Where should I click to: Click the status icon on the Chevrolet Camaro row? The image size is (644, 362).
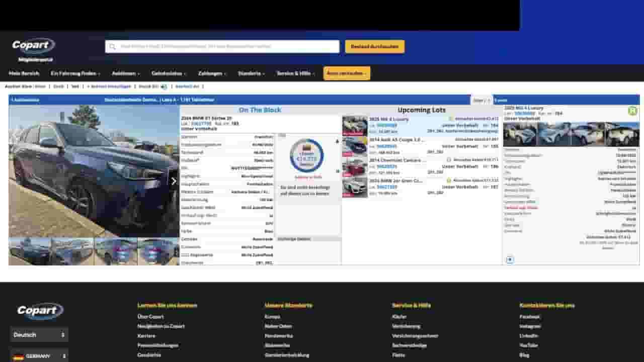tap(449, 160)
